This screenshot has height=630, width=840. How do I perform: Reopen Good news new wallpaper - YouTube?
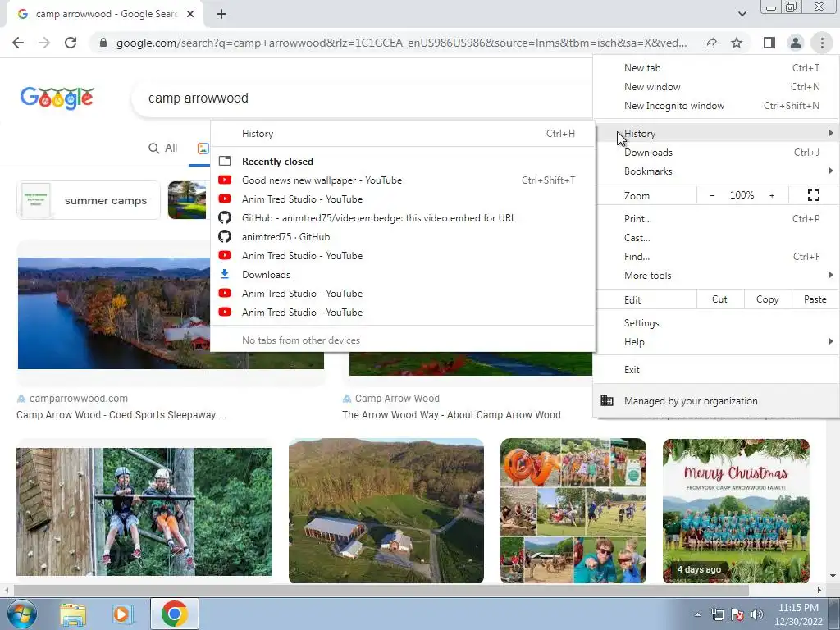tap(403, 180)
